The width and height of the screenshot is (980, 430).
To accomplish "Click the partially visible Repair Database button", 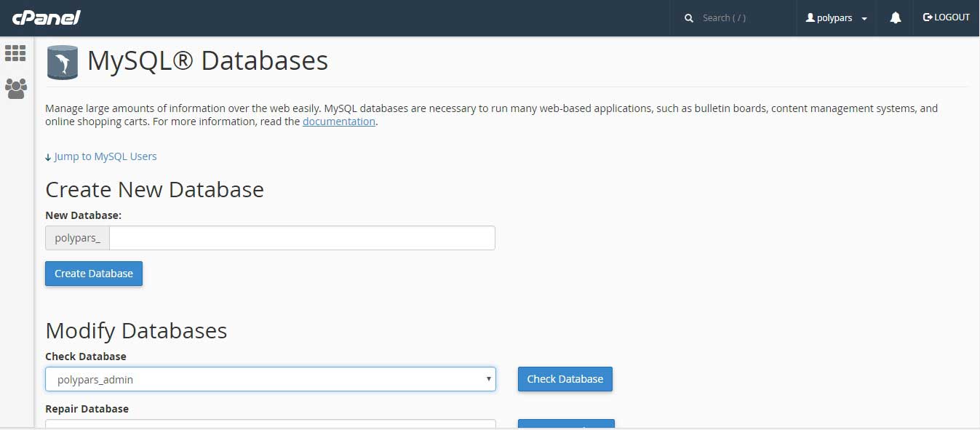I will coord(566,424).
